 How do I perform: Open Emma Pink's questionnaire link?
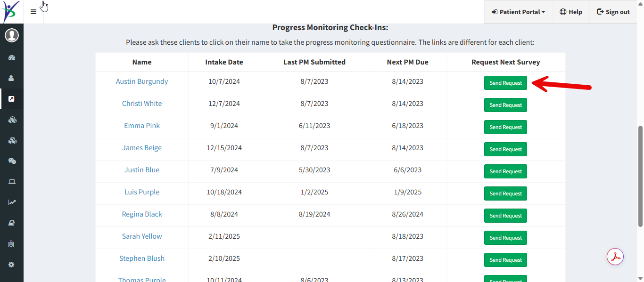click(142, 126)
